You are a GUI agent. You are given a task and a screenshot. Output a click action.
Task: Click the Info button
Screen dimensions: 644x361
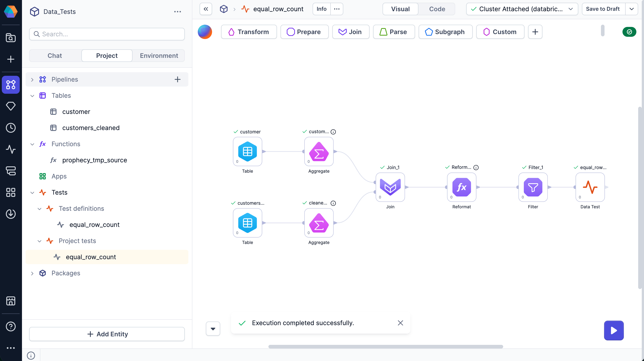[x=321, y=9]
